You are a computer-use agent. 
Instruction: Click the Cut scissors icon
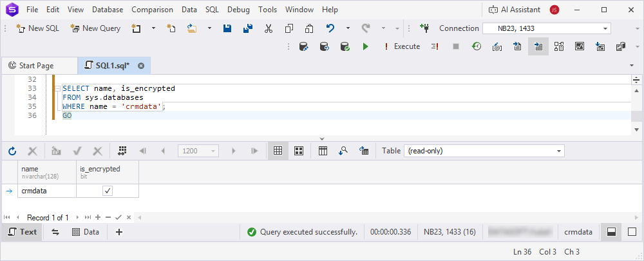[x=269, y=28]
